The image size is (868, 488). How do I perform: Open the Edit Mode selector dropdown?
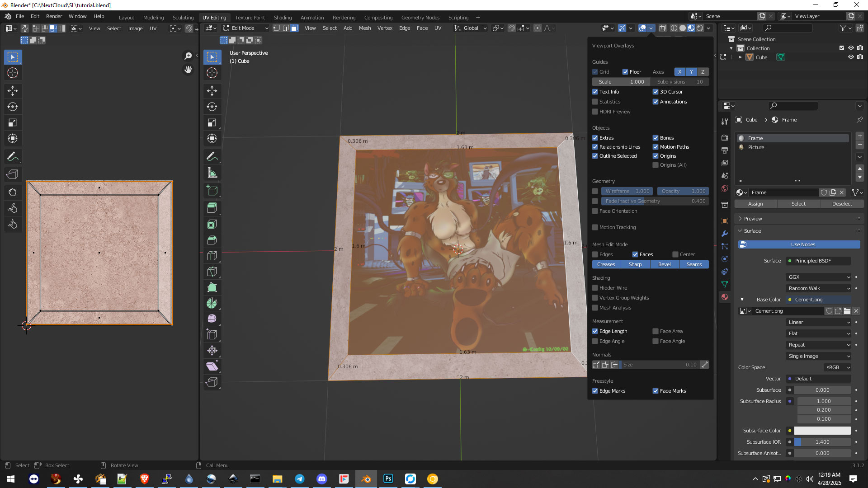tap(245, 28)
